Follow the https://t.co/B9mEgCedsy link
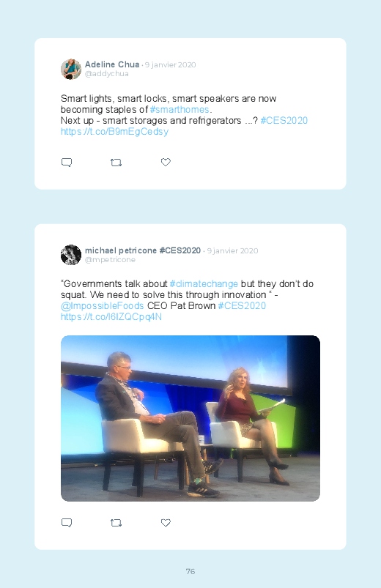This screenshot has height=588, width=381. (x=114, y=132)
